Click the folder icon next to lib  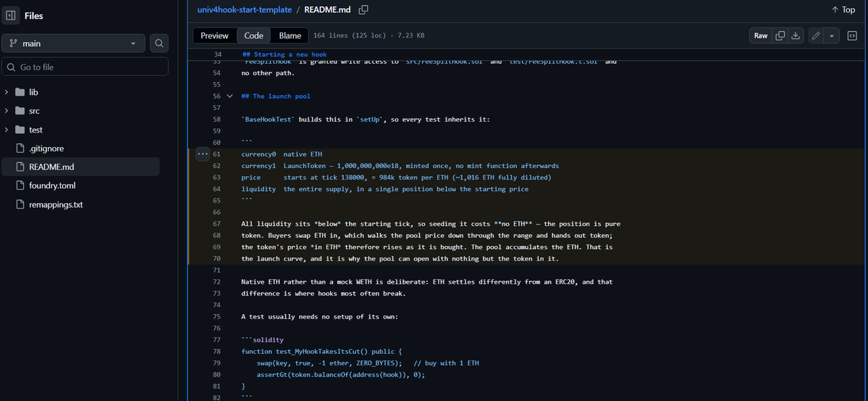click(20, 92)
